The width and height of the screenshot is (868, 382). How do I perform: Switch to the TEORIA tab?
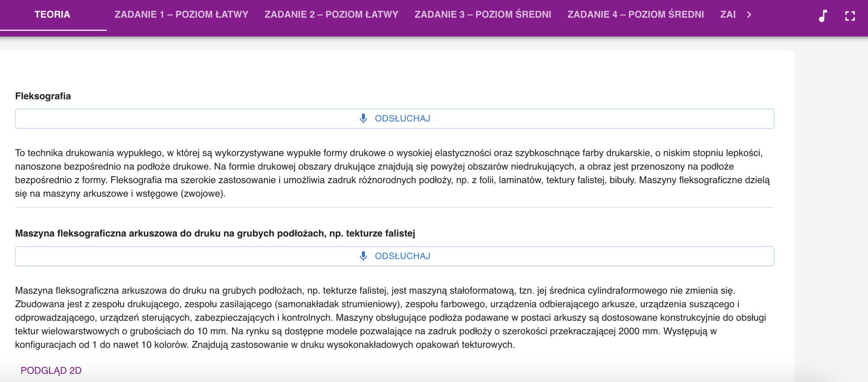coord(52,14)
